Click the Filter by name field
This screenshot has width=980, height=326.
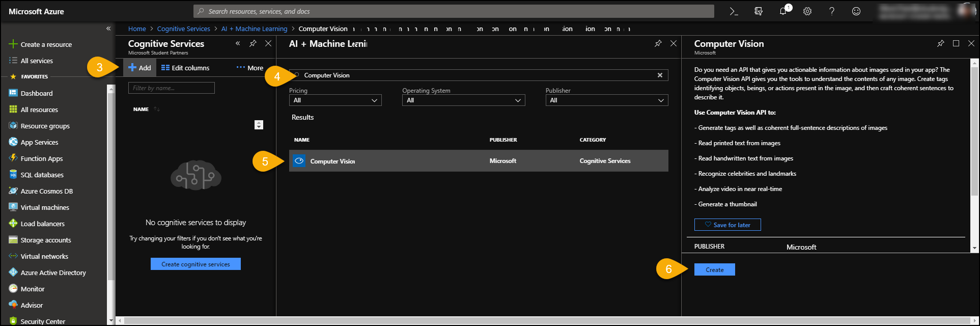pyautogui.click(x=172, y=88)
